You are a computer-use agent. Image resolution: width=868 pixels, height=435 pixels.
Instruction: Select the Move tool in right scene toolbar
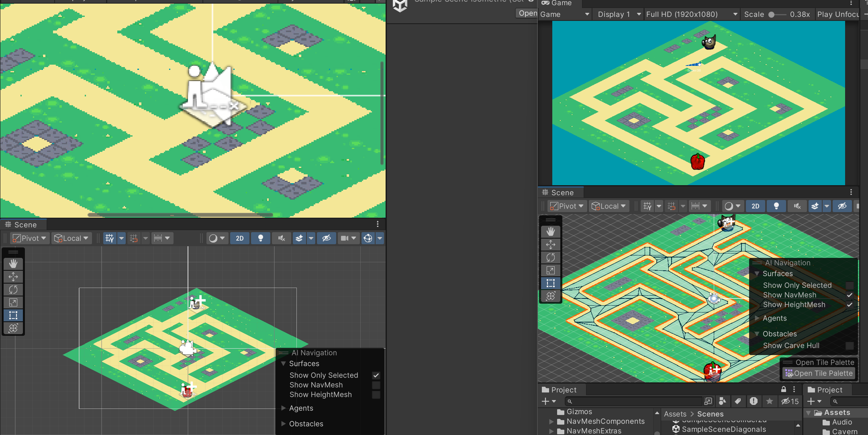tap(551, 245)
